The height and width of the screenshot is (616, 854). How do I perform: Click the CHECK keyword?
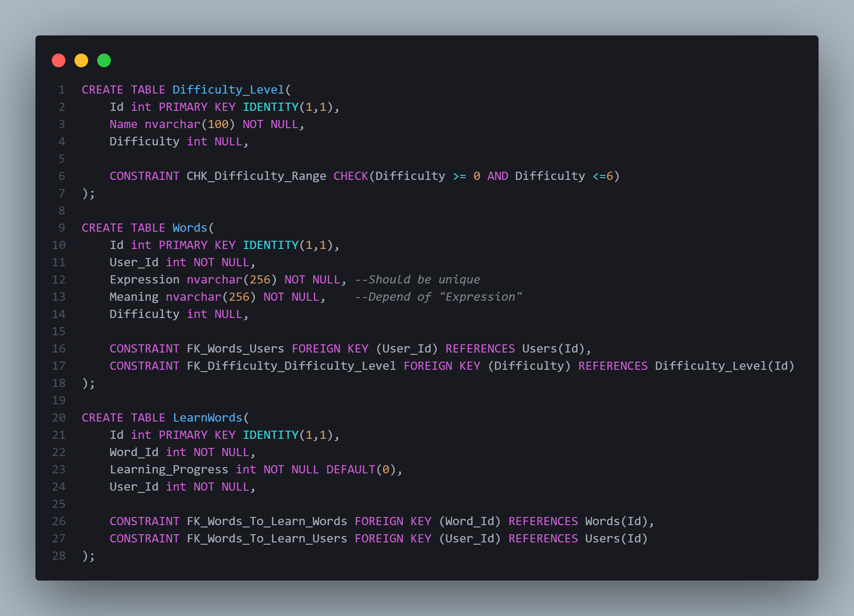351,176
